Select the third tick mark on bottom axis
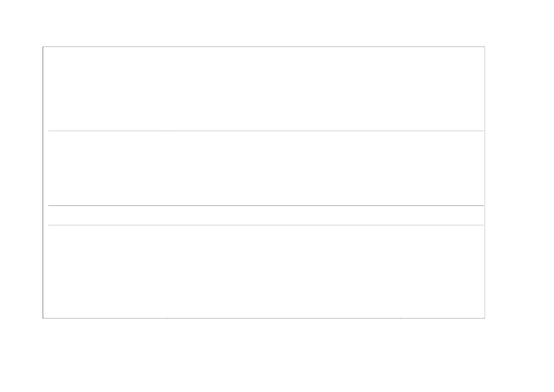The width and height of the screenshot is (554, 392). pyautogui.click(x=301, y=319)
